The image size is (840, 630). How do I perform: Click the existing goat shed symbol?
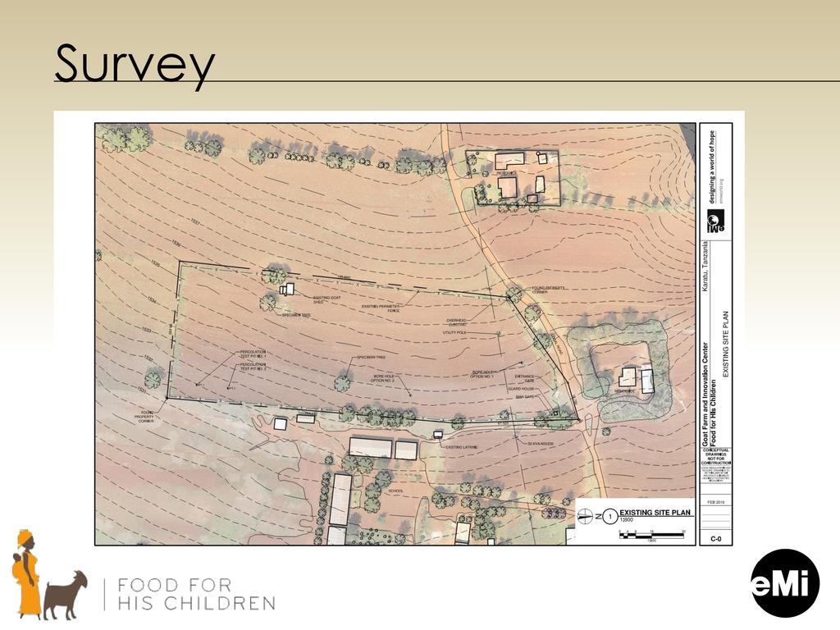[x=286, y=289]
